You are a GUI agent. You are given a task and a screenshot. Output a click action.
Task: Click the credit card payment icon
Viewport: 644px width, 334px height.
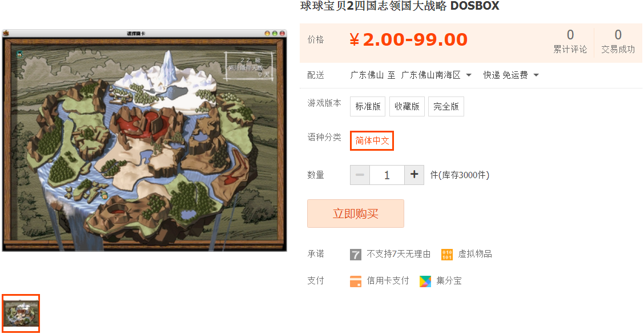(356, 281)
